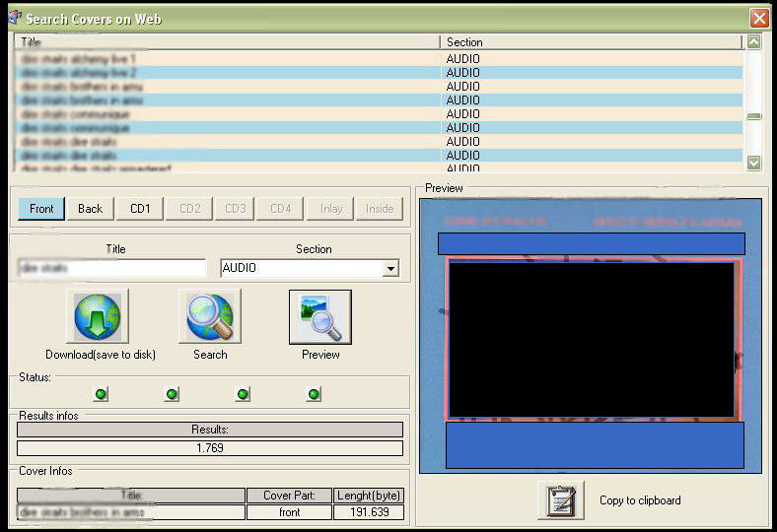This screenshot has width=777, height=532.
Task: Click the Title search input field
Action: [x=111, y=268]
